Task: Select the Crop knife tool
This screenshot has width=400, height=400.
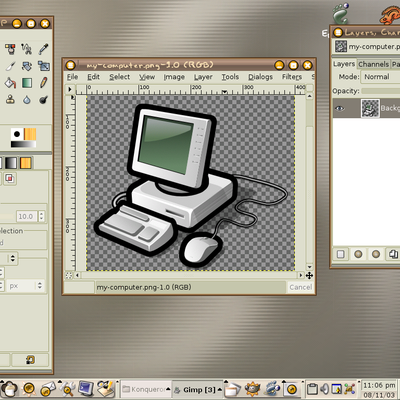Action: (10, 66)
